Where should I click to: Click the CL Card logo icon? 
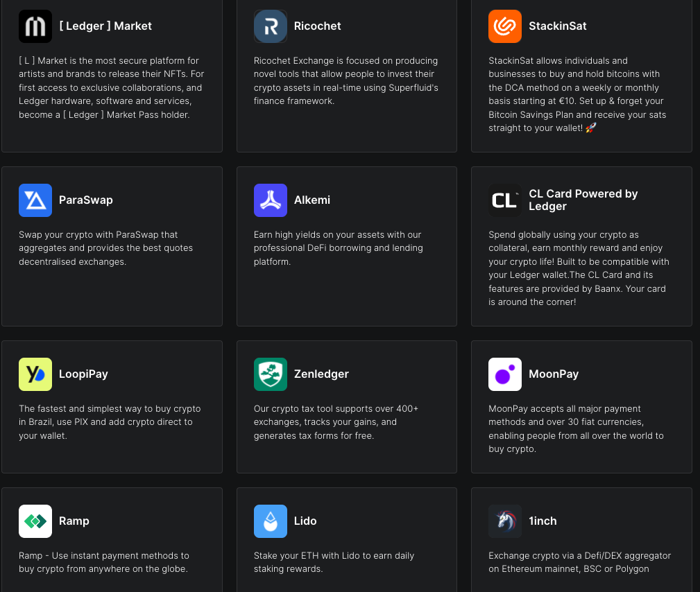[505, 200]
